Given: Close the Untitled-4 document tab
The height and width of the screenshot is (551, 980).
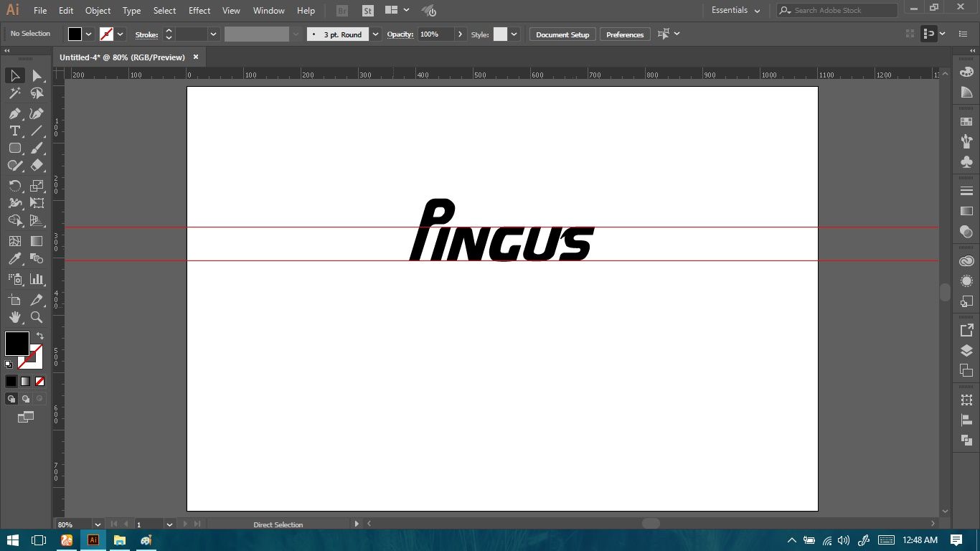Looking at the screenshot, I should point(196,57).
